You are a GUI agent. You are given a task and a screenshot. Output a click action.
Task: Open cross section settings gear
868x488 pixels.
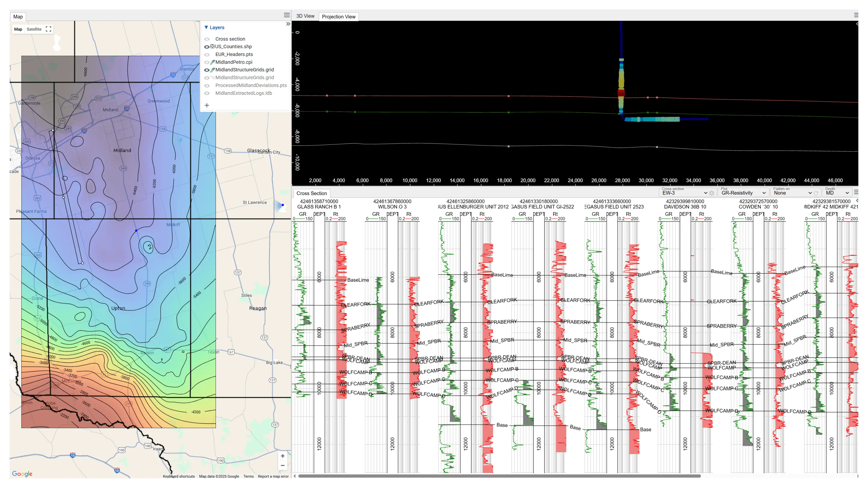[x=711, y=193]
